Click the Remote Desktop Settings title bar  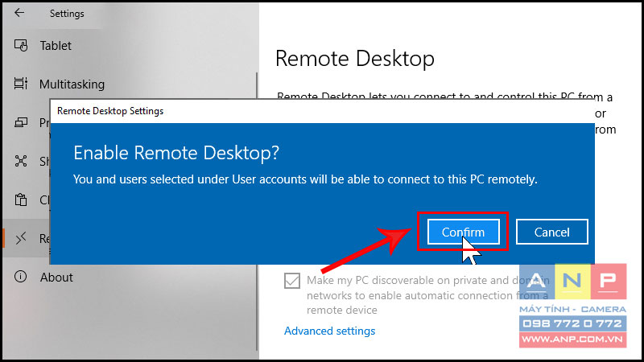tap(322, 111)
